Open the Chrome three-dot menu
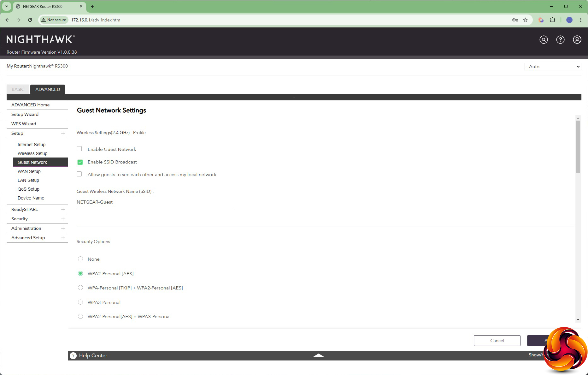The height and width of the screenshot is (375, 588). pos(580,20)
